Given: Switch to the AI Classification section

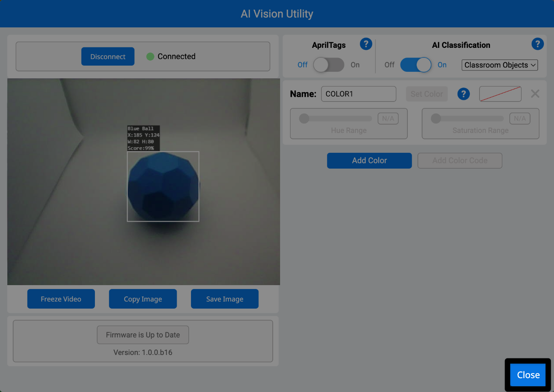Looking at the screenshot, I should (x=461, y=45).
